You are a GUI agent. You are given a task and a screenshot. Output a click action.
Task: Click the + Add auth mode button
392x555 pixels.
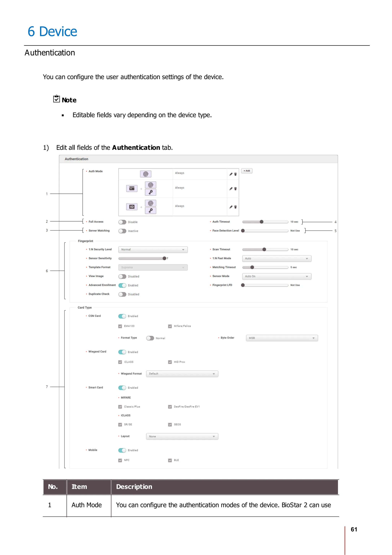coord(247,171)
